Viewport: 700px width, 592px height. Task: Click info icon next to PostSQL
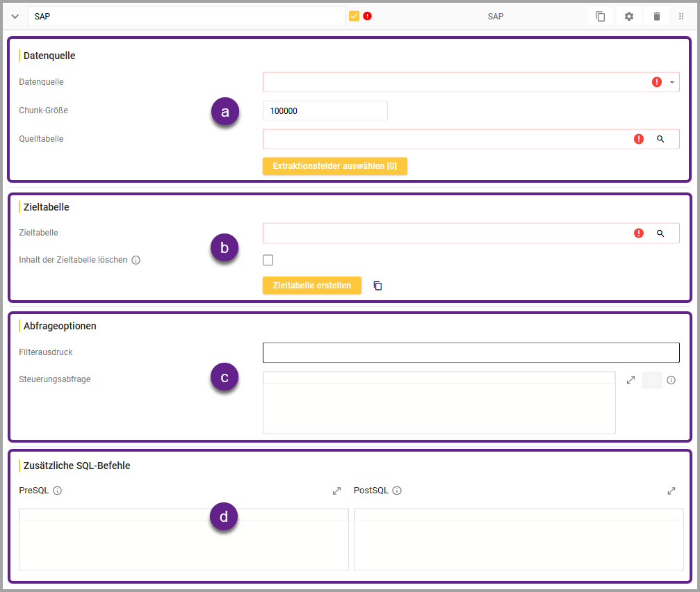click(x=397, y=491)
